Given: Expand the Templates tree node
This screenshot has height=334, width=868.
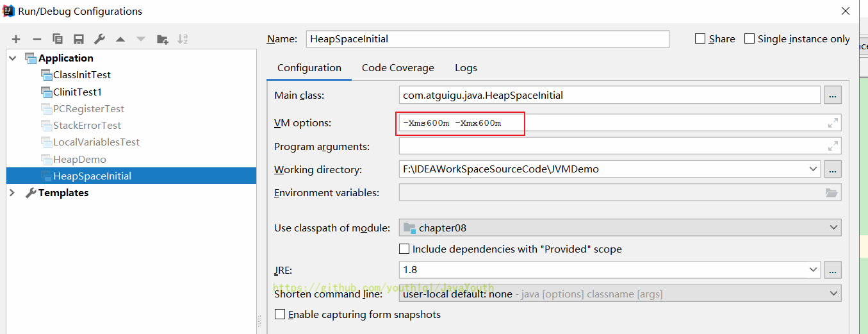Looking at the screenshot, I should click(12, 192).
